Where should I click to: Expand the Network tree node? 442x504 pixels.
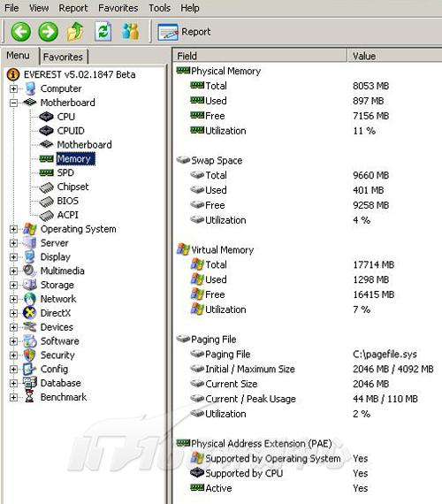13,299
